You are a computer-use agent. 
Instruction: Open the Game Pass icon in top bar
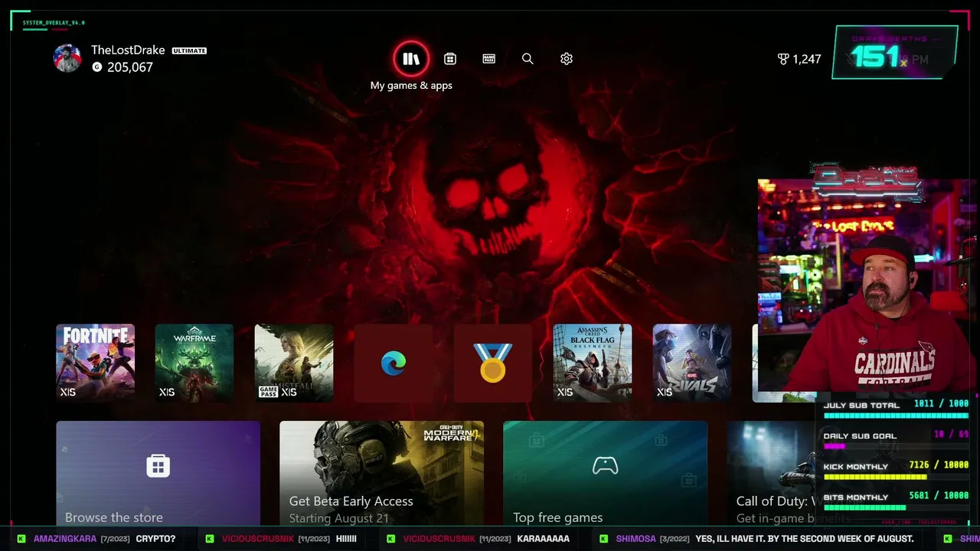tap(489, 59)
